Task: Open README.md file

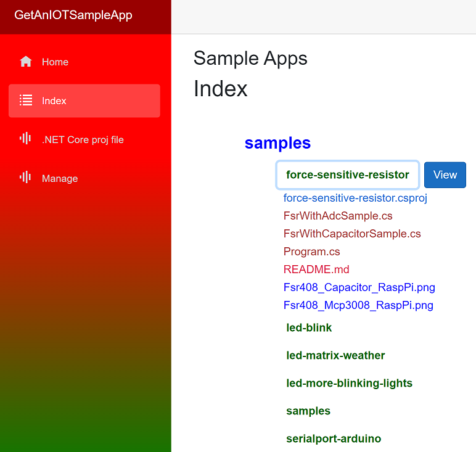Action: coord(316,269)
